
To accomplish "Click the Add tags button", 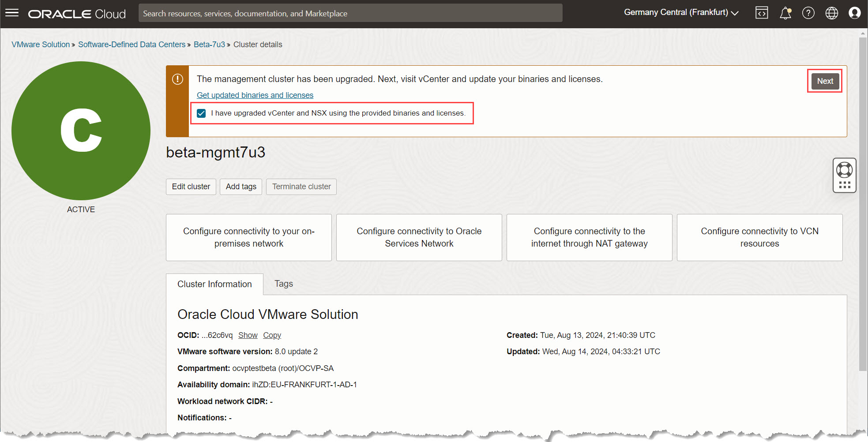I will point(241,187).
